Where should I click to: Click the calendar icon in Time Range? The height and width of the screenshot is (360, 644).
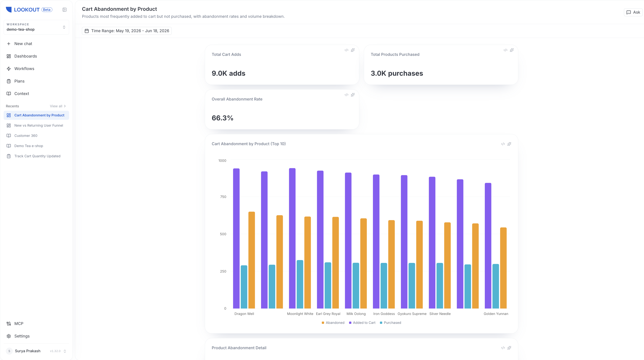pyautogui.click(x=87, y=31)
